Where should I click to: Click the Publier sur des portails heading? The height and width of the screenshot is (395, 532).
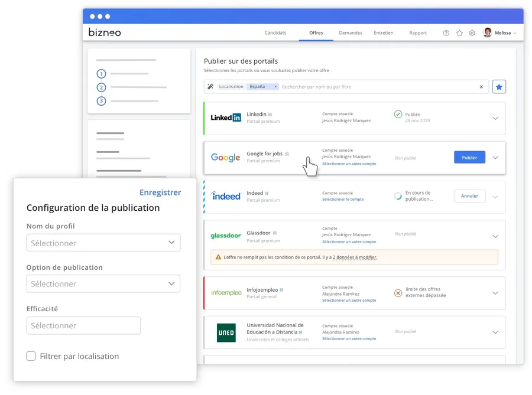(241, 61)
